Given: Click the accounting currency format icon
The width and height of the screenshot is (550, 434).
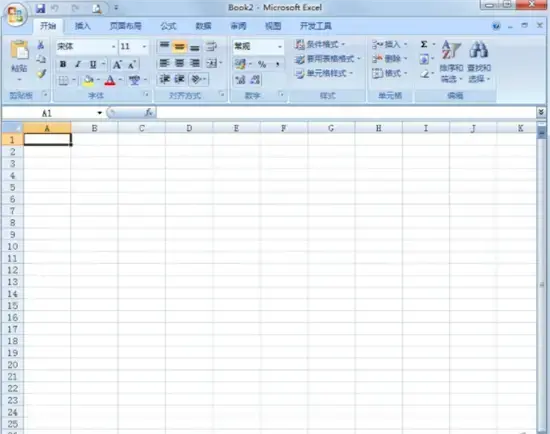Looking at the screenshot, I should (240, 64).
